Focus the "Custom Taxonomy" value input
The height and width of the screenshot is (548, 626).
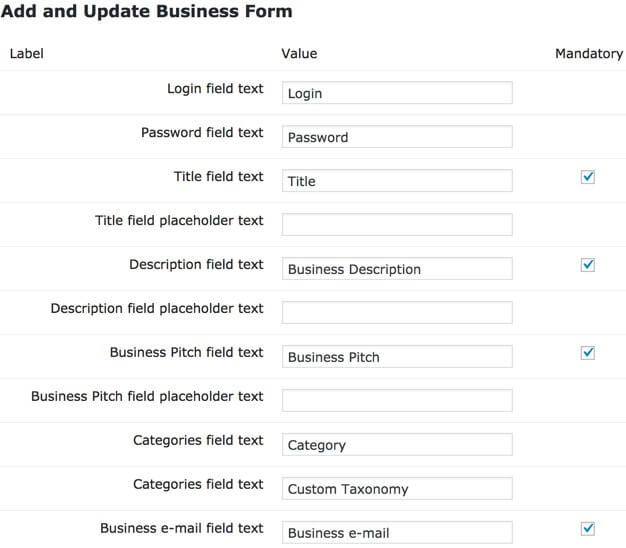click(x=397, y=489)
